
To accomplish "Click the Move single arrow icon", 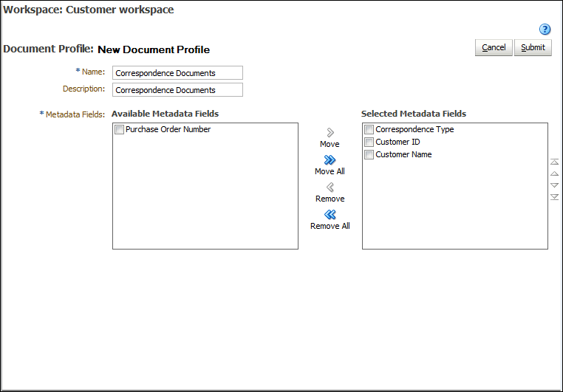I will (330, 132).
